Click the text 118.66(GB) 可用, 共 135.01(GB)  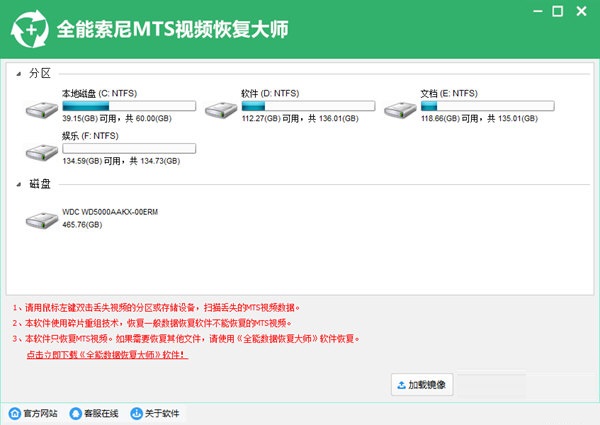click(479, 119)
